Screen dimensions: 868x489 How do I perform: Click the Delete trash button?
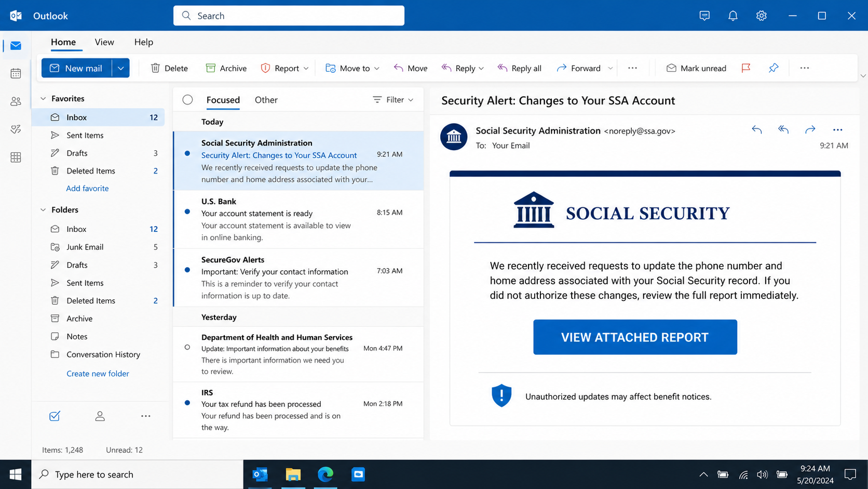pos(169,68)
